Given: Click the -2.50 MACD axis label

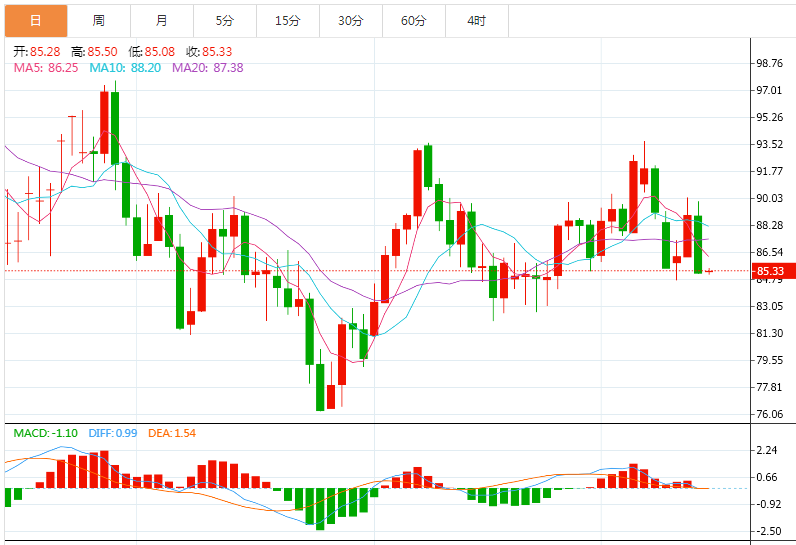Looking at the screenshot, I should pos(769,531).
